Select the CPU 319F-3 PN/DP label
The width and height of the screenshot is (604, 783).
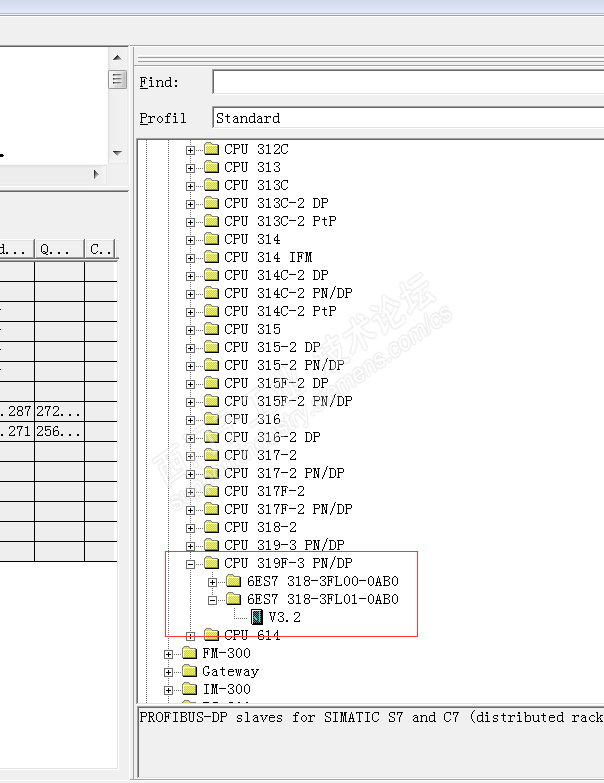pos(288,563)
